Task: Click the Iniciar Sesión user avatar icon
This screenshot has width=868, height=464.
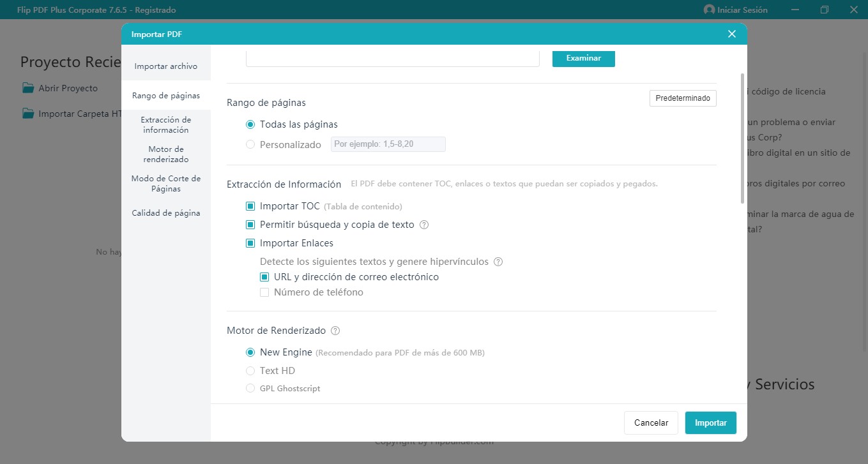Action: point(709,10)
